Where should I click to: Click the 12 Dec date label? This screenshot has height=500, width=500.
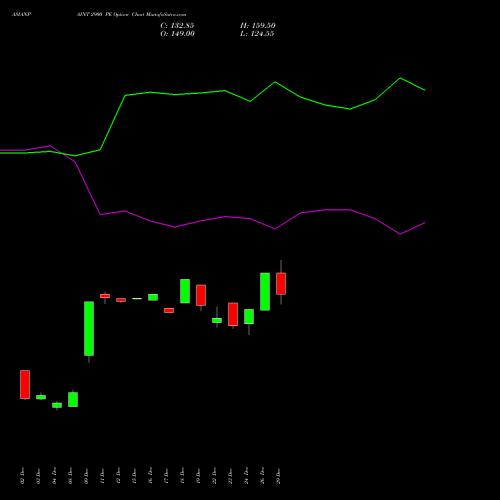pos(118,476)
